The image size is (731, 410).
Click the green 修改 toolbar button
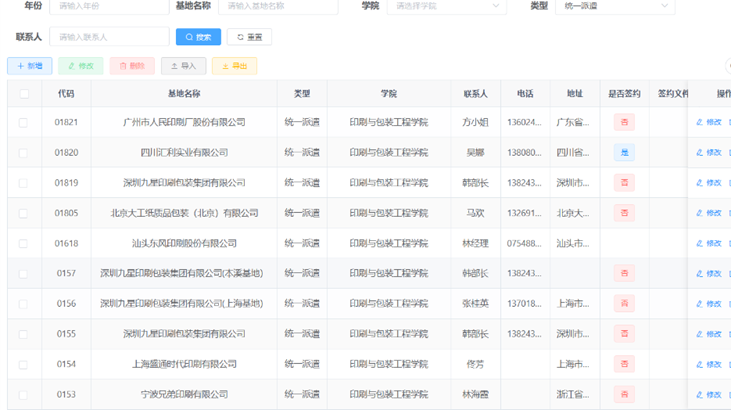click(x=80, y=66)
